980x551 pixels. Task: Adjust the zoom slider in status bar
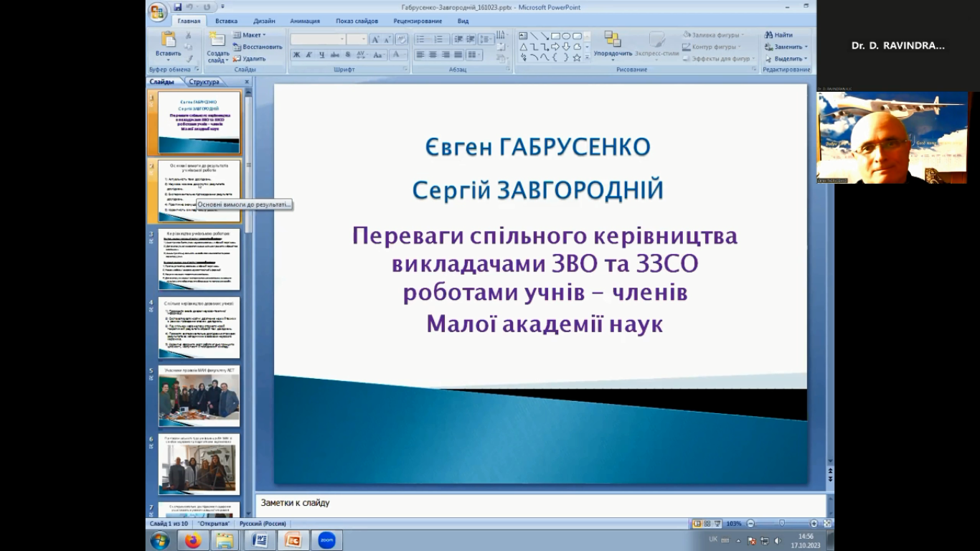point(782,524)
